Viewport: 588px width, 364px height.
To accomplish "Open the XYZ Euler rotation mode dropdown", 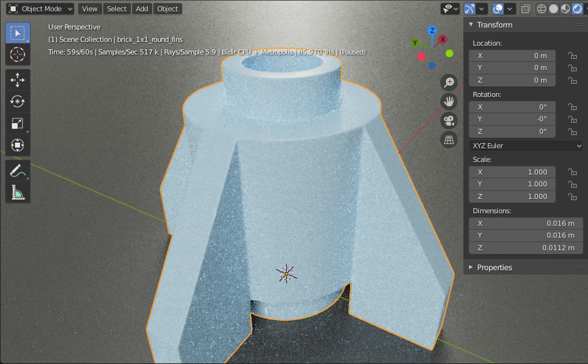I will point(525,146).
